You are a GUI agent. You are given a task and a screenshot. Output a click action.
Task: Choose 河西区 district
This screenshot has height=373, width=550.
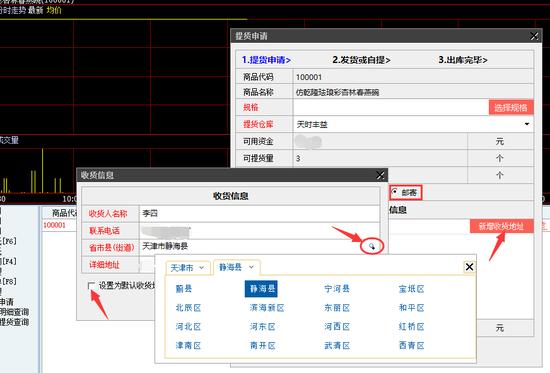click(x=337, y=327)
